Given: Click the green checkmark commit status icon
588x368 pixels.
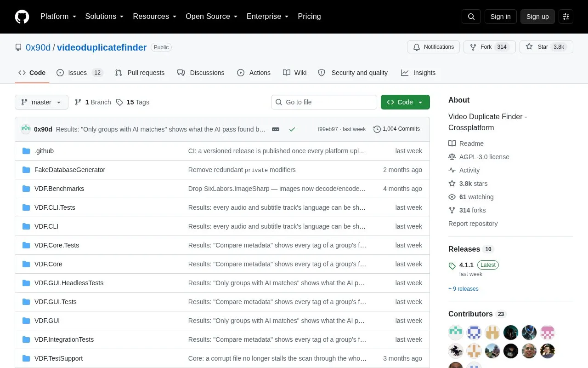Looking at the screenshot, I should (292, 129).
